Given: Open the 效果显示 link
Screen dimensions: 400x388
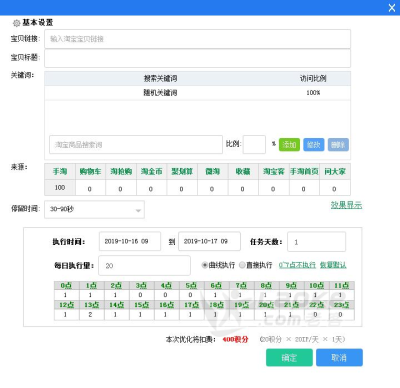Looking at the screenshot, I should (346, 205).
